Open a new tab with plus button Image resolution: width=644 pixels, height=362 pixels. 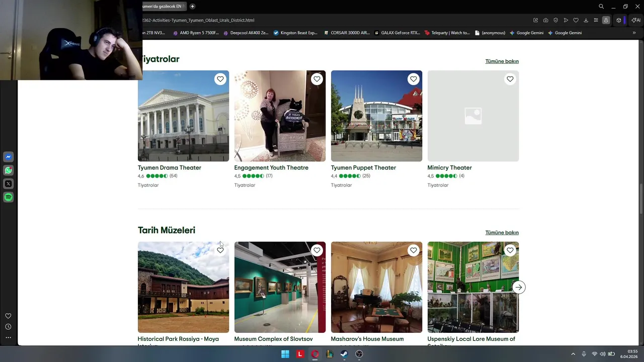point(192,7)
